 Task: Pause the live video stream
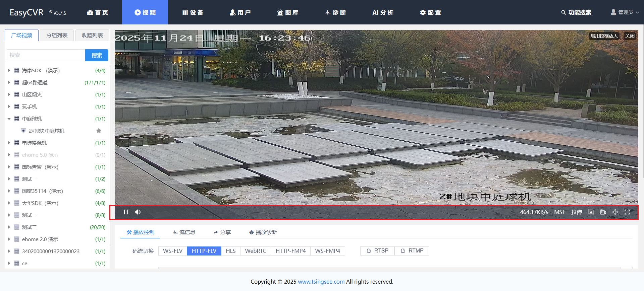[126, 212]
